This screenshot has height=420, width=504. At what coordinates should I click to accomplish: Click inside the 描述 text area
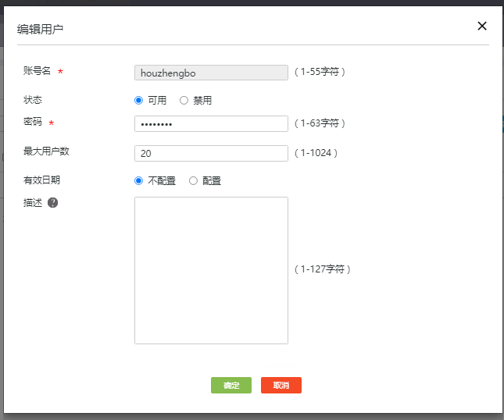[x=211, y=270]
